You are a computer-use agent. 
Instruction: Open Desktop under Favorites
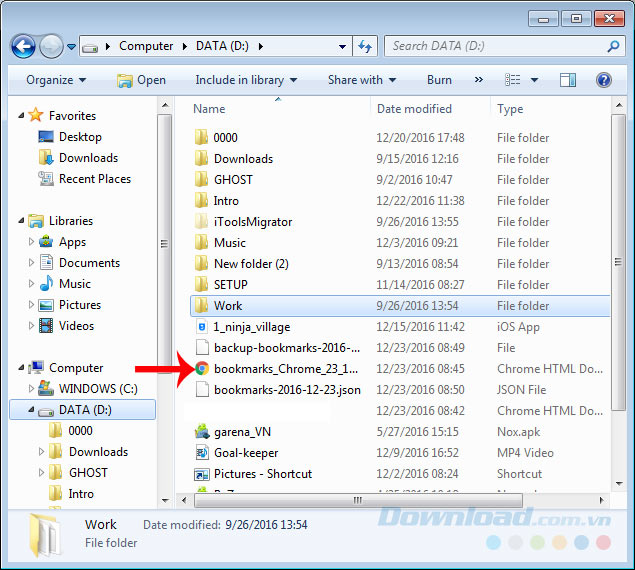click(80, 137)
